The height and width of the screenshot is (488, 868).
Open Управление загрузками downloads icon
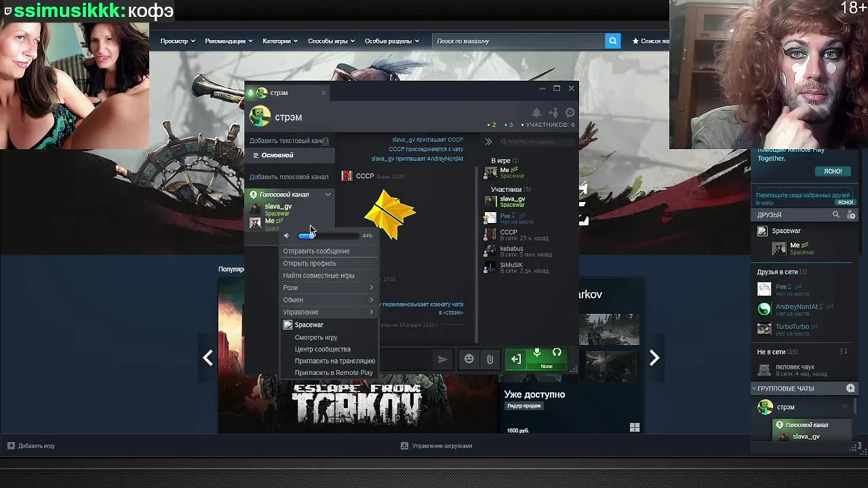coord(404,446)
